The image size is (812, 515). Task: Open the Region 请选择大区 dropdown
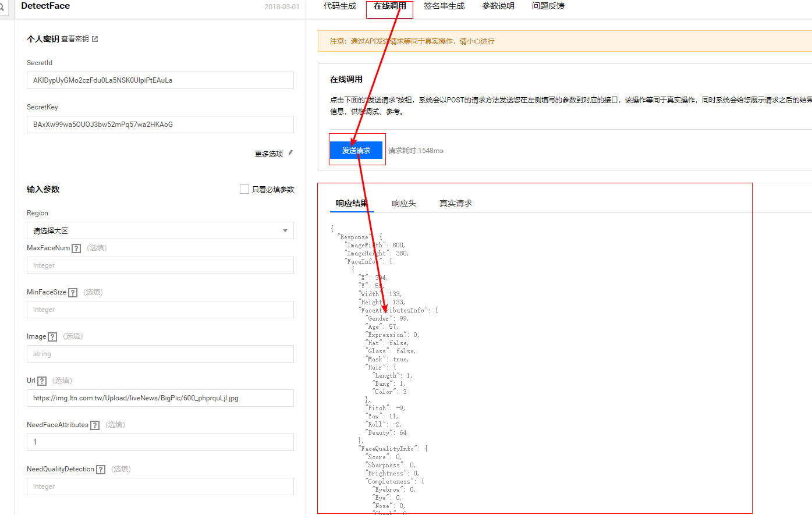point(160,230)
